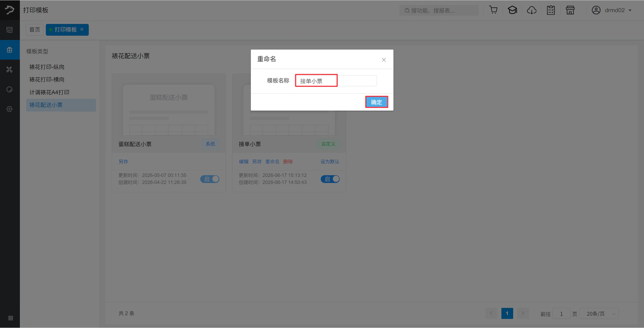Open the clipboard task list icon
644x328 pixels.
[x=551, y=10]
